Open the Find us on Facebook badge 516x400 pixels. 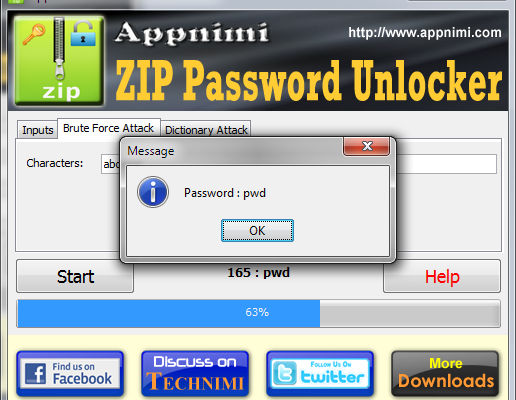pyautogui.click(x=70, y=373)
